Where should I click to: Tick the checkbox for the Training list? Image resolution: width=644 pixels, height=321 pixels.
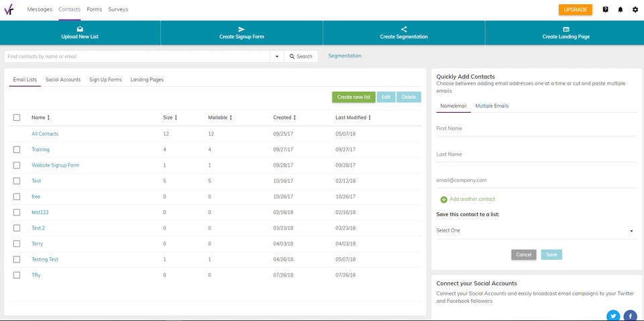17,150
